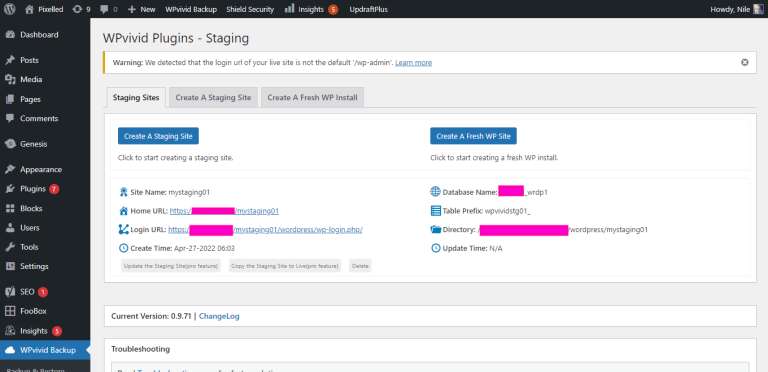
Task: Open the ChangeLog link
Action: pyautogui.click(x=219, y=316)
